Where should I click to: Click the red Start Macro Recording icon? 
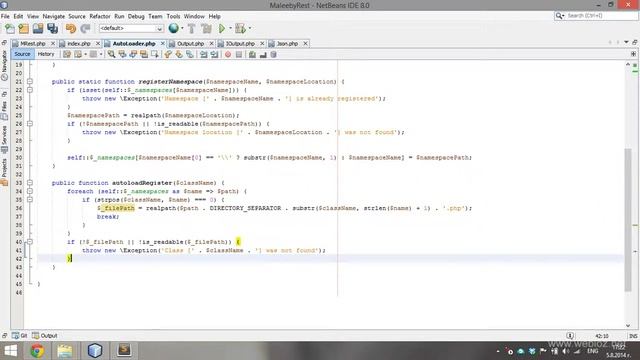click(x=228, y=54)
